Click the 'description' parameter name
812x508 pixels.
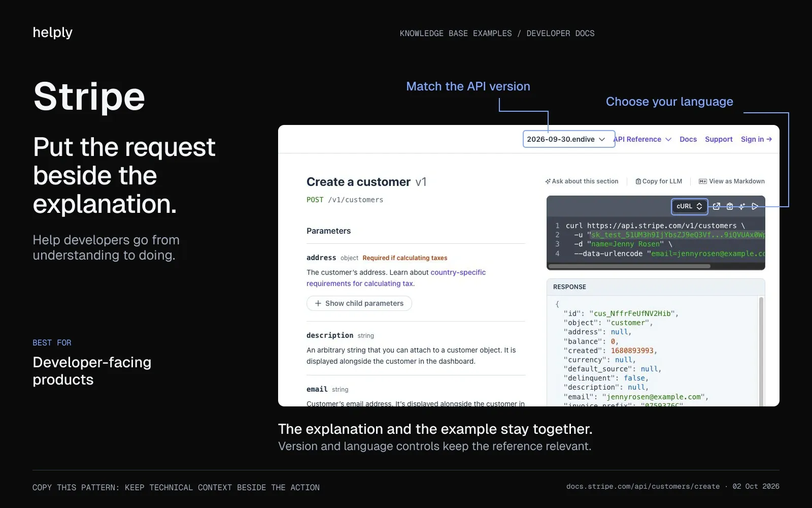tap(330, 335)
